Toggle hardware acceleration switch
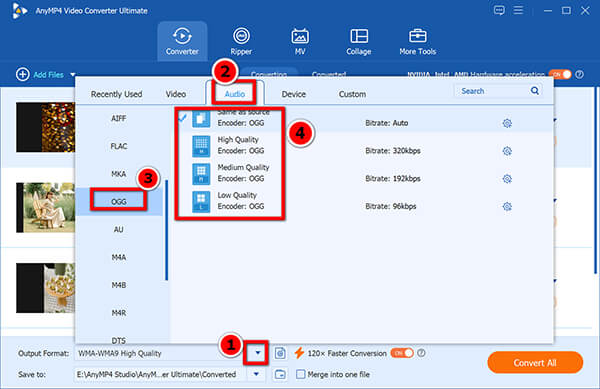This screenshot has height=389, width=600. tap(560, 74)
